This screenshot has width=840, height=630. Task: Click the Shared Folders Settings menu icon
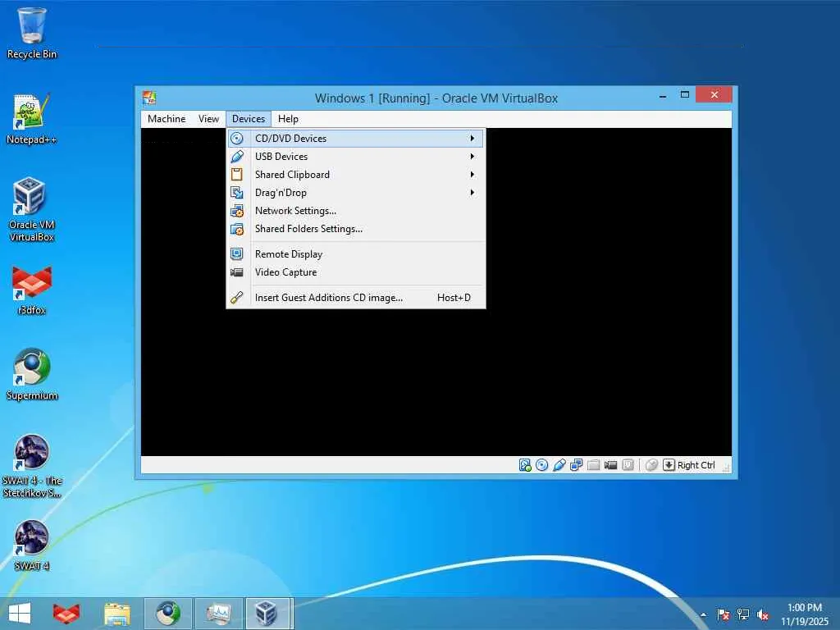(237, 229)
